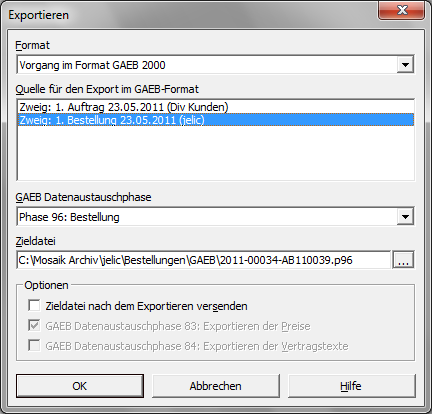
Task: Click the 'Exportieren' title bar text
Action: click(x=39, y=15)
